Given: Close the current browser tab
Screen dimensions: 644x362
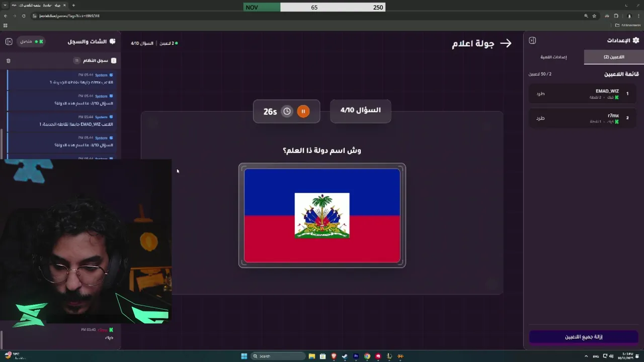Looking at the screenshot, I should click(64, 5).
